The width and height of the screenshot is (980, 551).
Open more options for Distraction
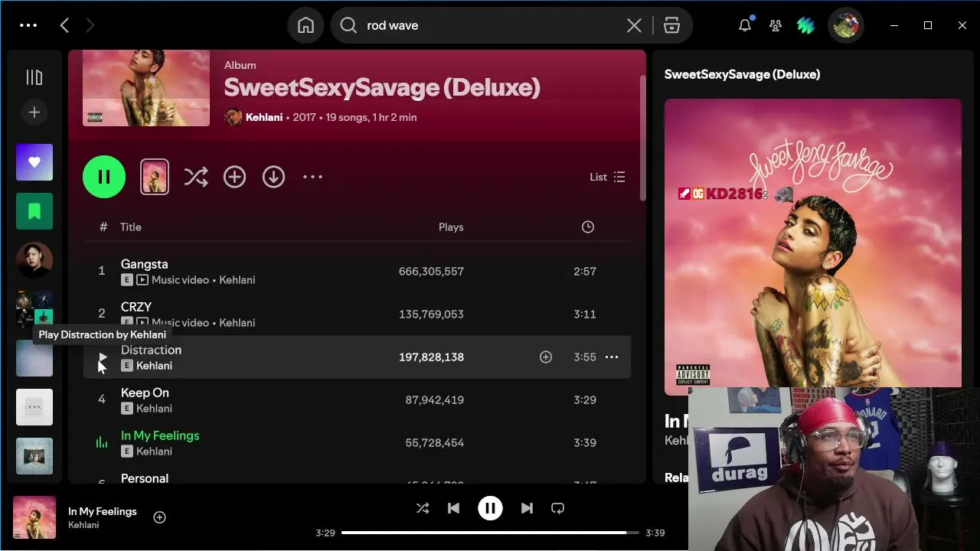[612, 357]
